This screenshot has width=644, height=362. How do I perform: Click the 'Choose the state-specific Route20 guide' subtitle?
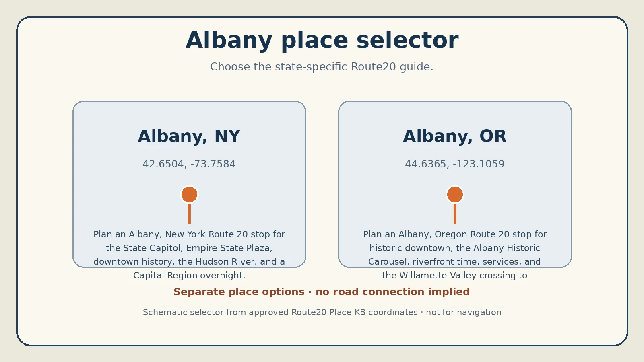point(322,67)
